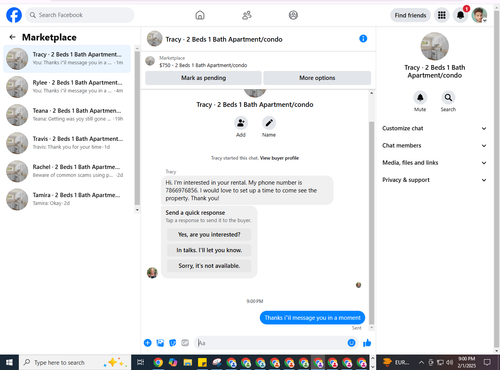Open Tamira conversation in Marketplace list
Viewport: 500px width, 370px height.
(67, 199)
